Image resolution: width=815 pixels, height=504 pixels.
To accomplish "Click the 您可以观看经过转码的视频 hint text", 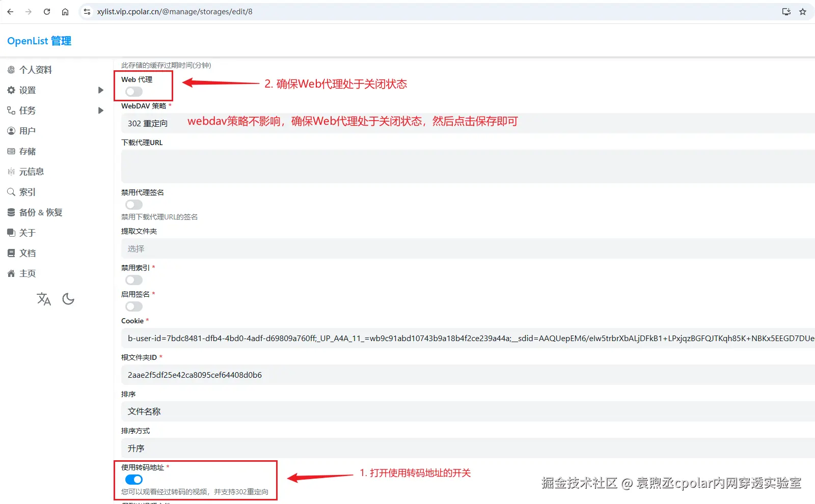I will pos(195,492).
